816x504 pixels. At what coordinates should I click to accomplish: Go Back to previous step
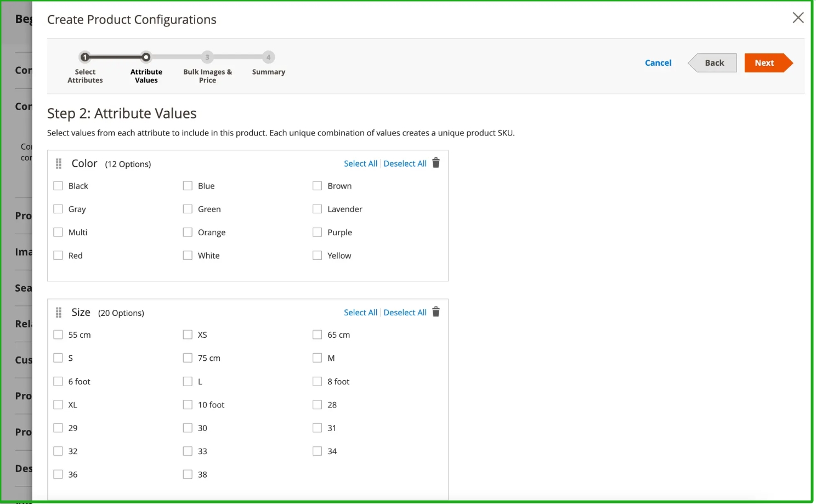pos(713,63)
